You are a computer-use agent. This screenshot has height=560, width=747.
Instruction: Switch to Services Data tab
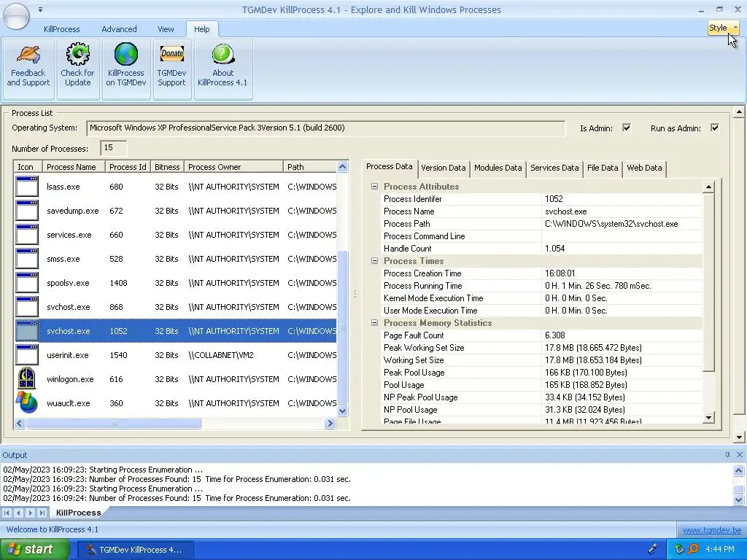pos(554,168)
